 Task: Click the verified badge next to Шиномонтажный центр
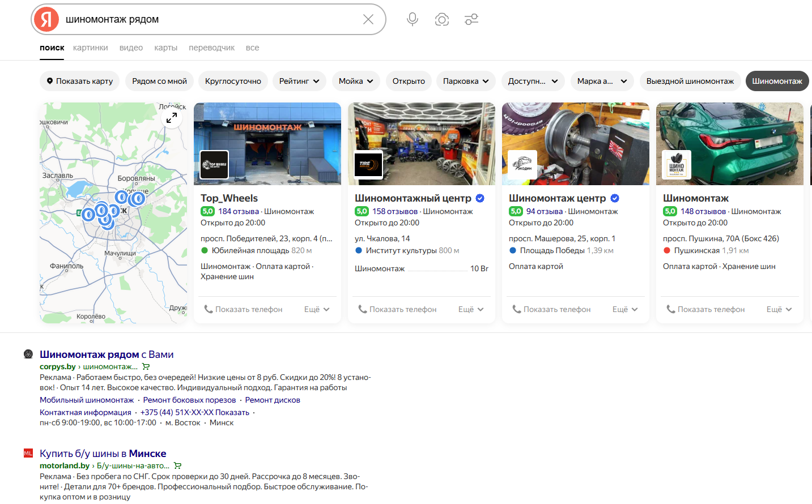[480, 198]
